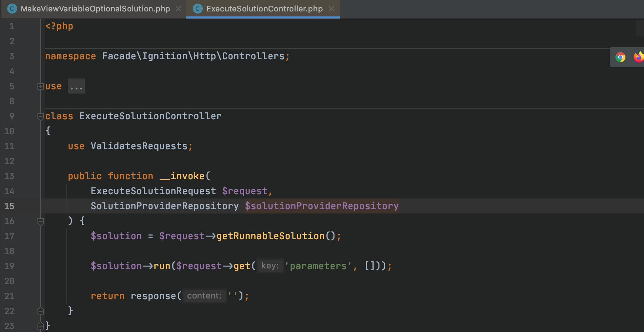Open file in Firefox browser

[x=639, y=57]
